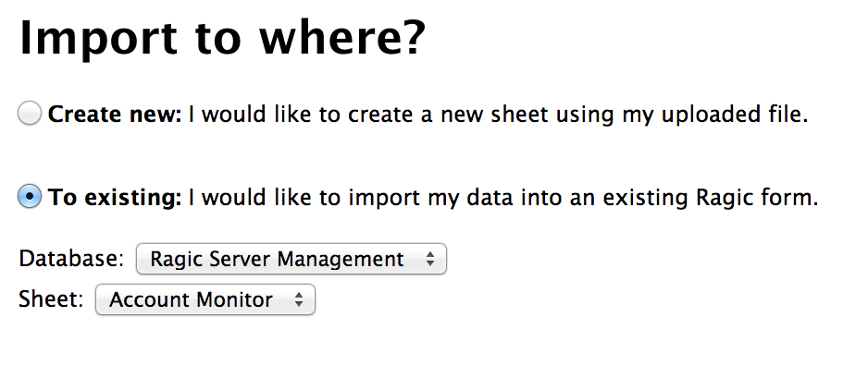Click the 'Sheet:' field label

point(51,299)
